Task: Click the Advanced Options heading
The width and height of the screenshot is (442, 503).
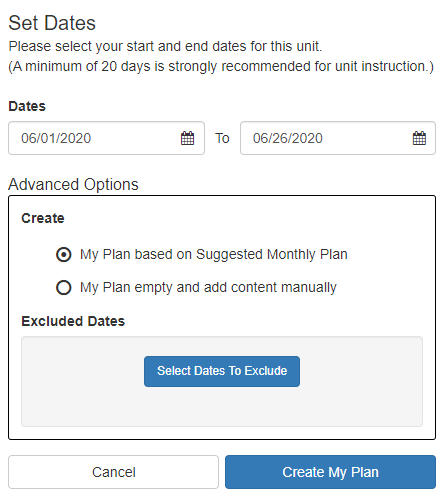Action: point(73,184)
